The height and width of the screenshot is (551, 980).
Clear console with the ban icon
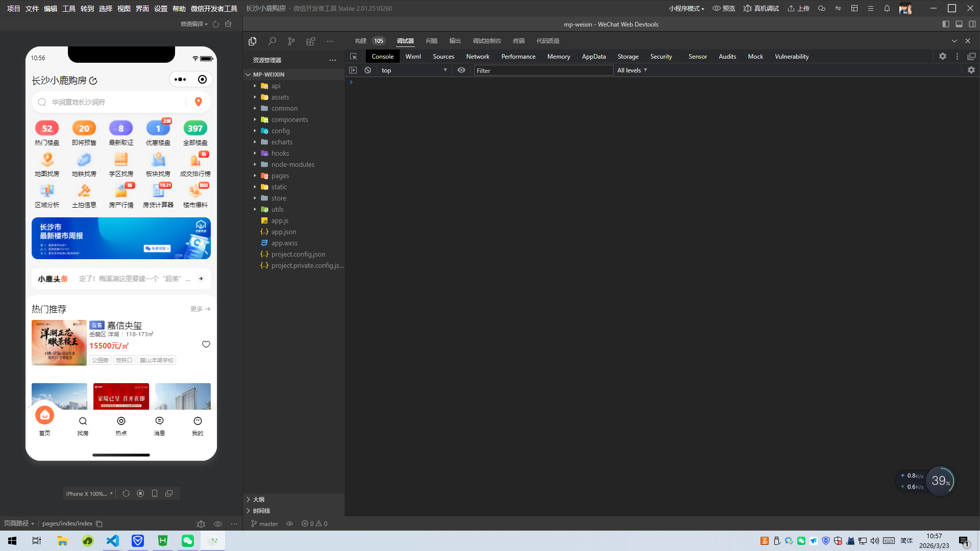[367, 70]
